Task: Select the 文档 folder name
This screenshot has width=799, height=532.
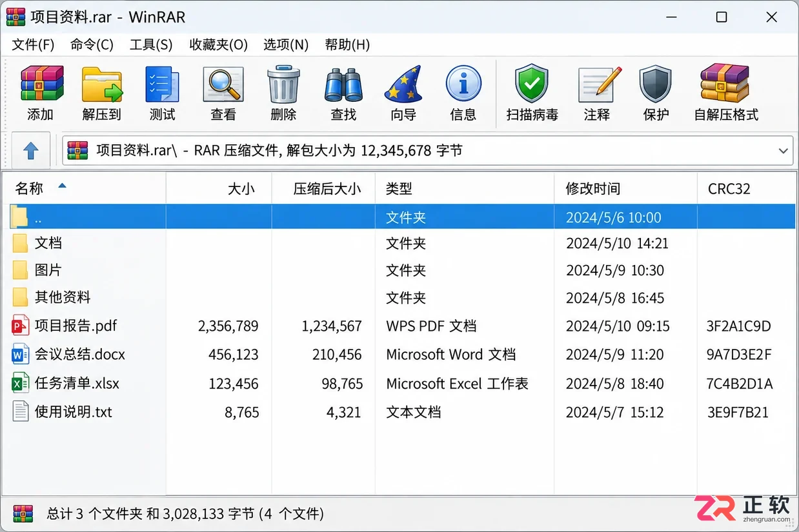Action: pos(48,243)
